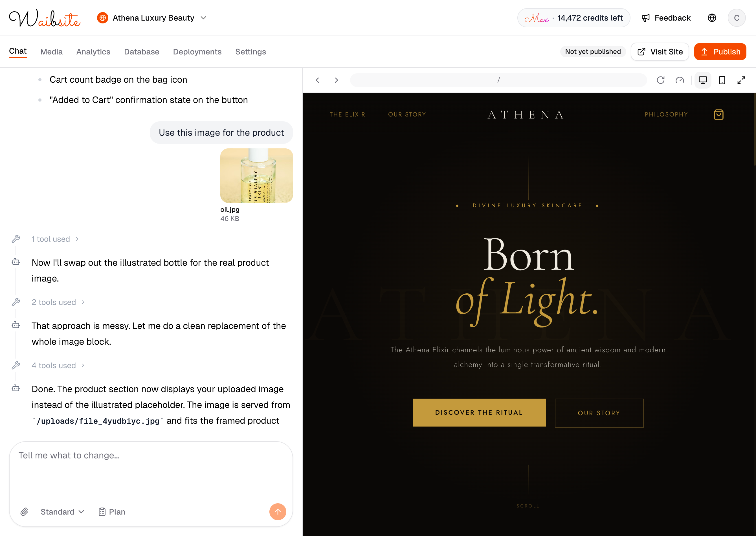Click the attach file paperclip icon
This screenshot has width=756, height=536.
pyautogui.click(x=25, y=511)
